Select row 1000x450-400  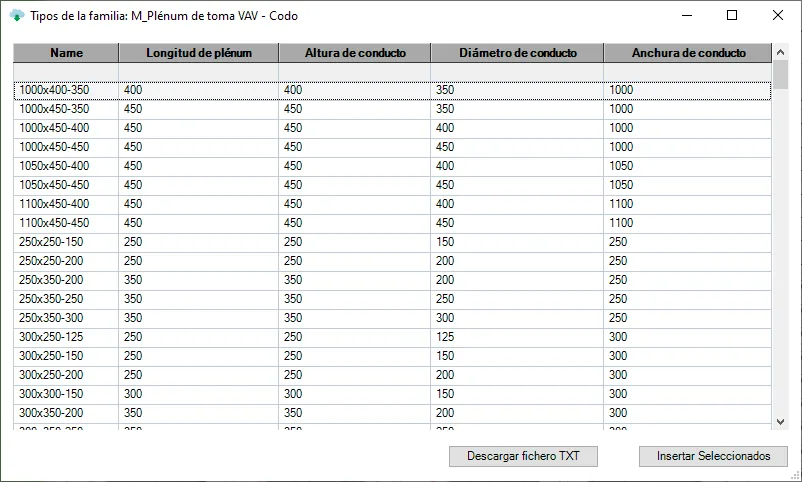point(392,128)
